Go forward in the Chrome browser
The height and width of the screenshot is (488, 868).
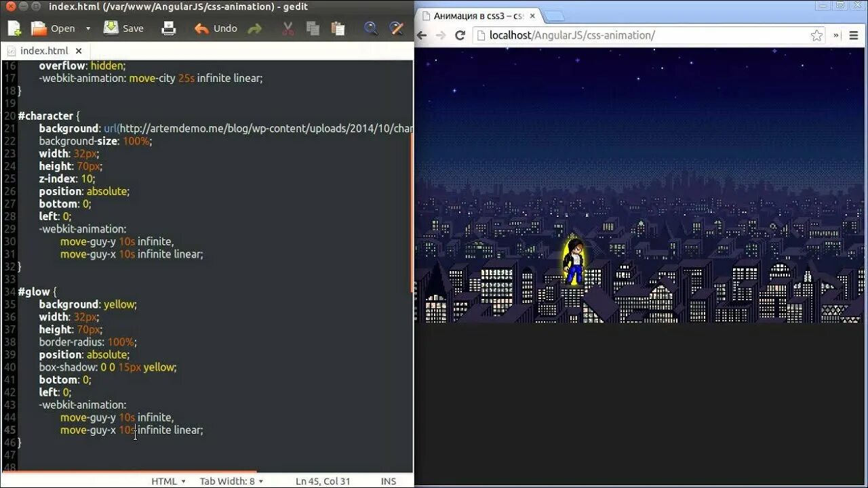[441, 35]
